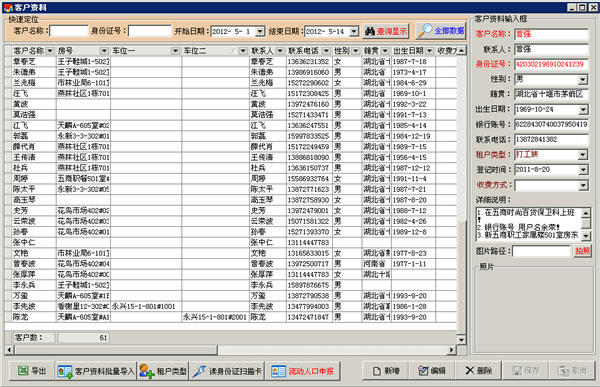Open the 租户类型 tenant type button
Image resolution: width=600 pixels, height=387 pixels.
[x=163, y=371]
